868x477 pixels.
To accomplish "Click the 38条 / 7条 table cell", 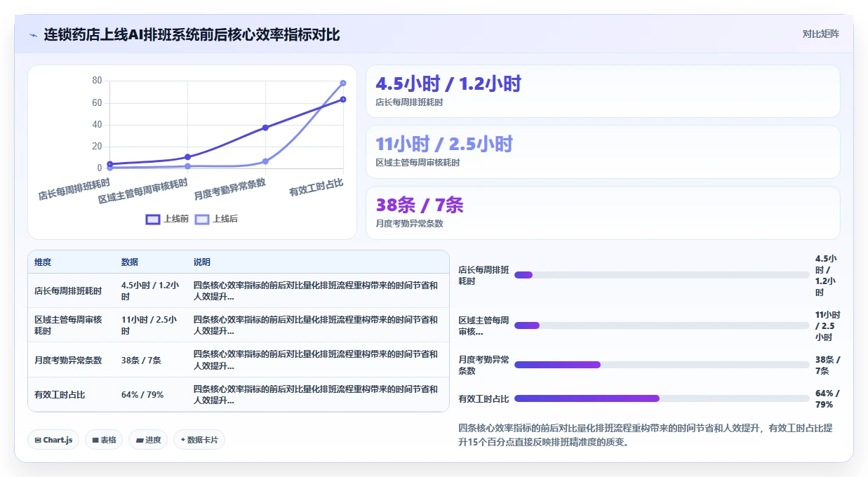I will pos(141,361).
